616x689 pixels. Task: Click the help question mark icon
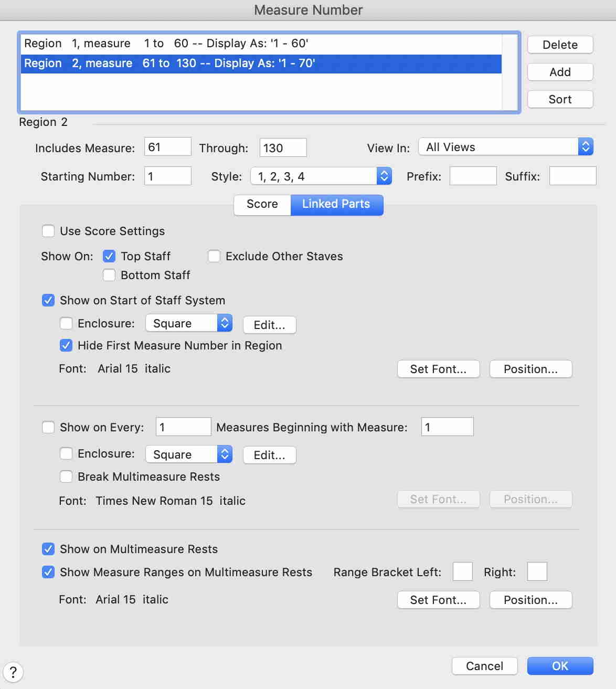point(13,672)
